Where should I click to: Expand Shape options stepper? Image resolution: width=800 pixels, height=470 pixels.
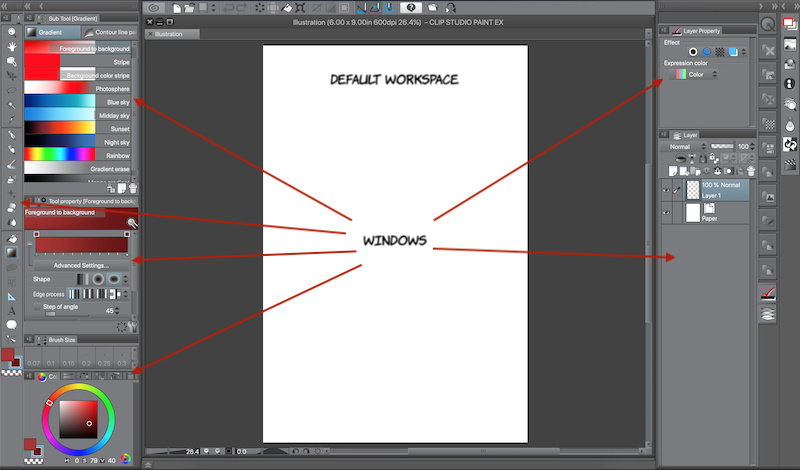(126, 279)
